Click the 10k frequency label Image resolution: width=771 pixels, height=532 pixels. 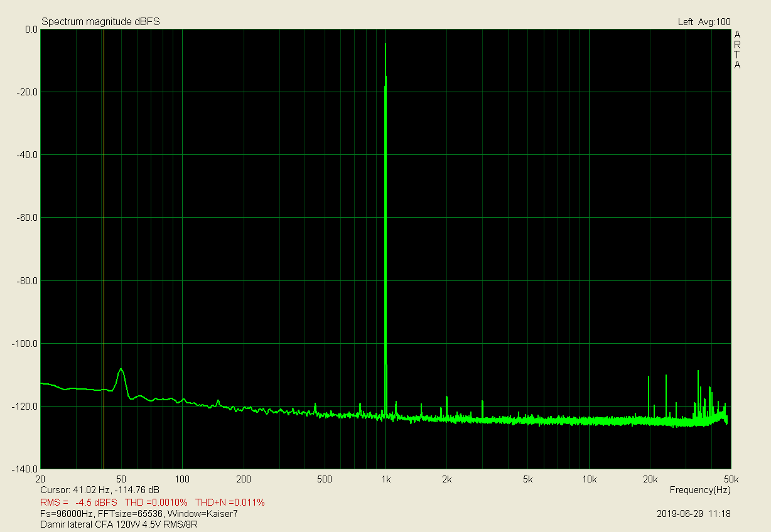click(589, 479)
